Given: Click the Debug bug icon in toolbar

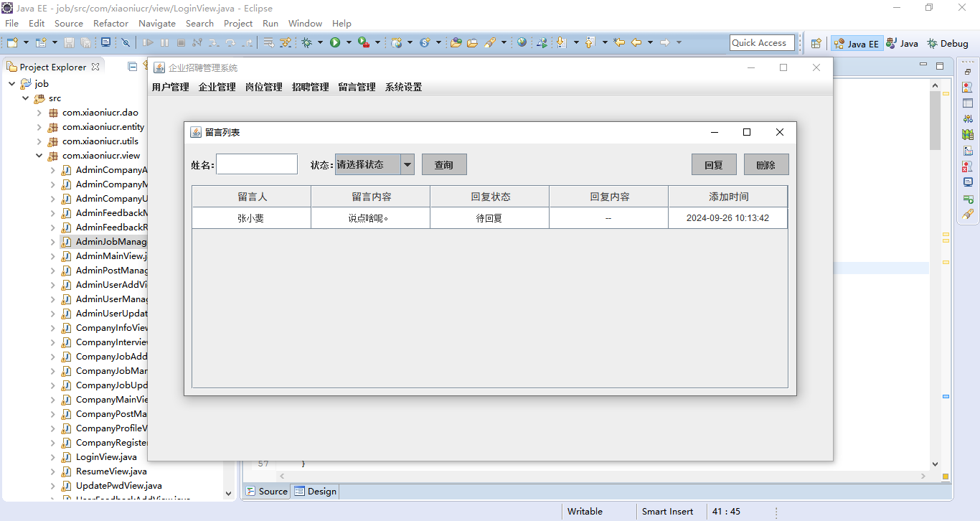Looking at the screenshot, I should (x=306, y=43).
